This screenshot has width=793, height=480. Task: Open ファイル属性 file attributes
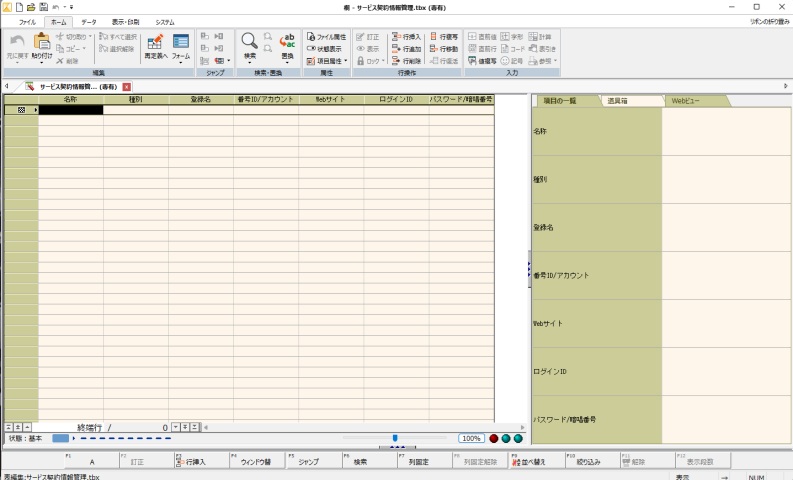coord(326,36)
